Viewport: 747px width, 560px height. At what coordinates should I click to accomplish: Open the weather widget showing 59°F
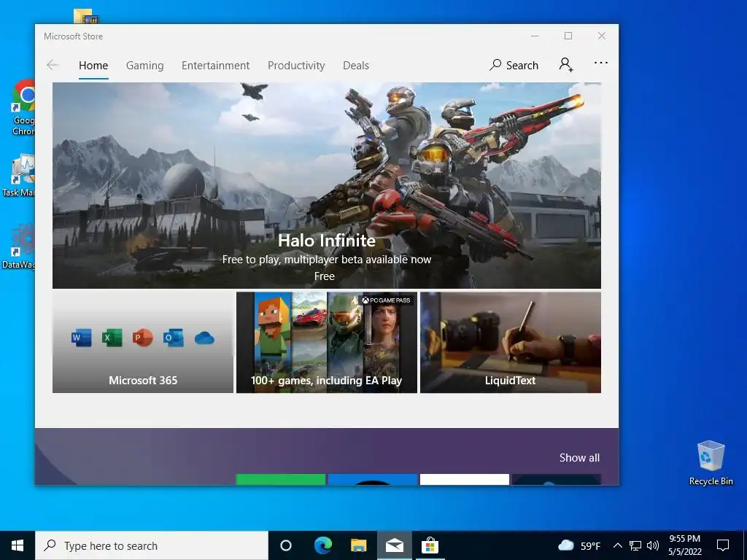tap(578, 545)
